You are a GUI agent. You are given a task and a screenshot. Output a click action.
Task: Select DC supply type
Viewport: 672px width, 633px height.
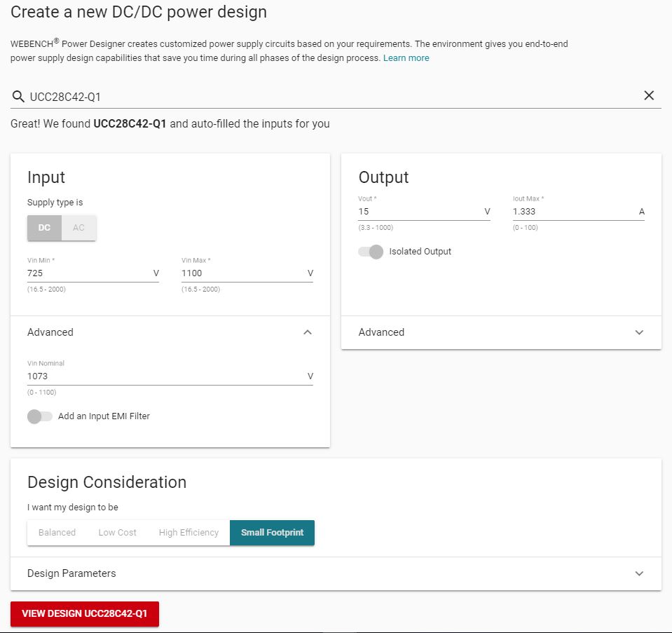point(45,228)
